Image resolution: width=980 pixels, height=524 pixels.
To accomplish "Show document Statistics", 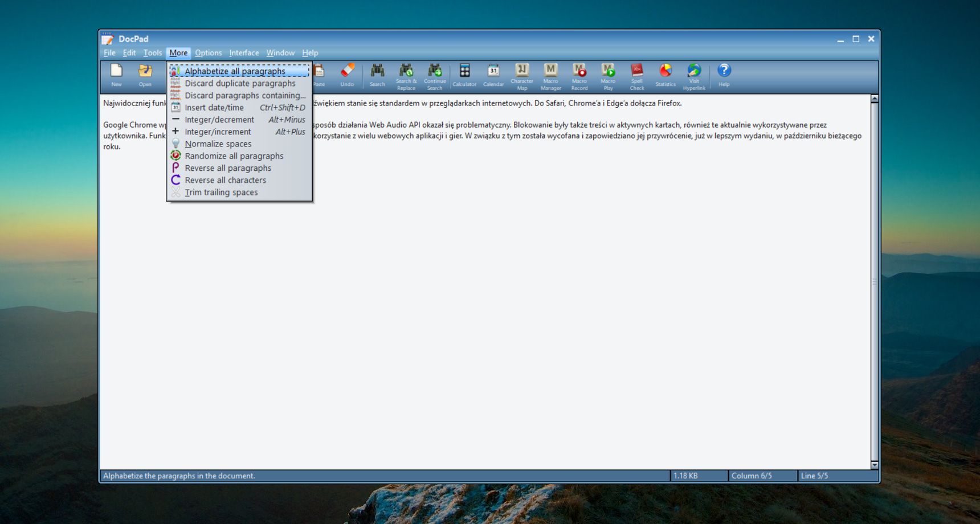I will click(665, 76).
